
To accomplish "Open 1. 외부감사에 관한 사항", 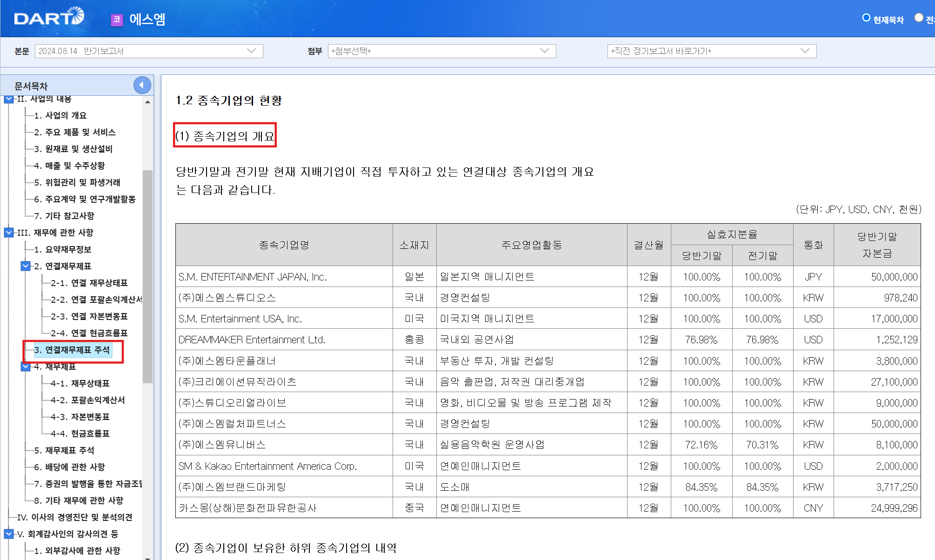I will pos(77,551).
